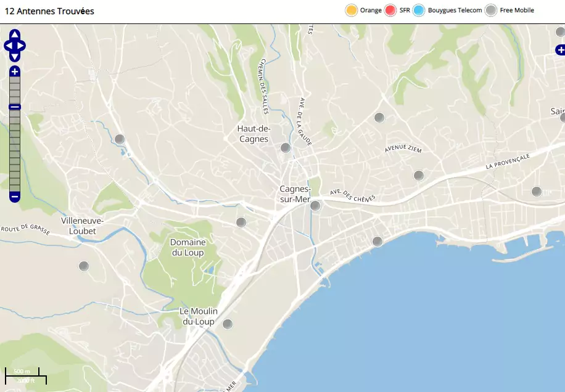This screenshot has width=565, height=392.
Task: Click the zoom slider handle
Action: click(15, 107)
